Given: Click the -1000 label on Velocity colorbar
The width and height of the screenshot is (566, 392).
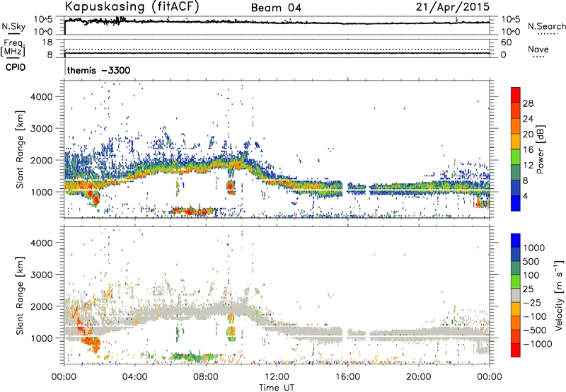Looking at the screenshot, I should coord(538,344).
